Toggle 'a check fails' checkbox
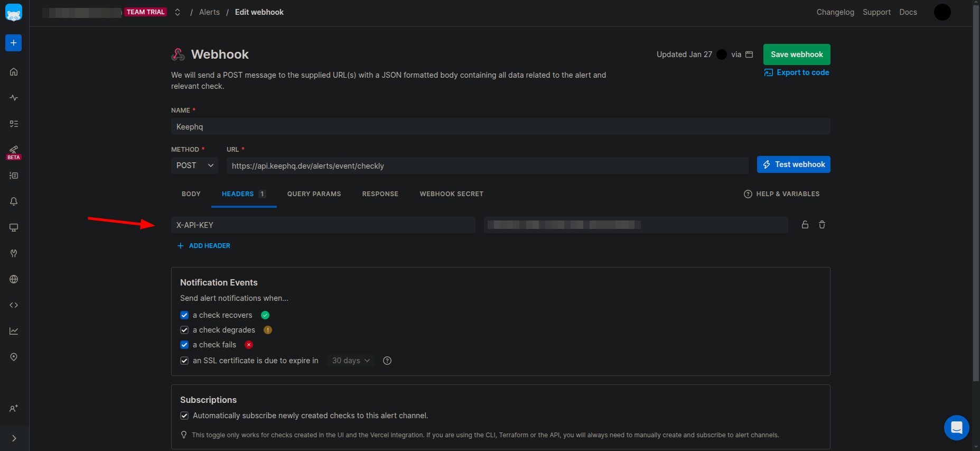 click(x=184, y=345)
